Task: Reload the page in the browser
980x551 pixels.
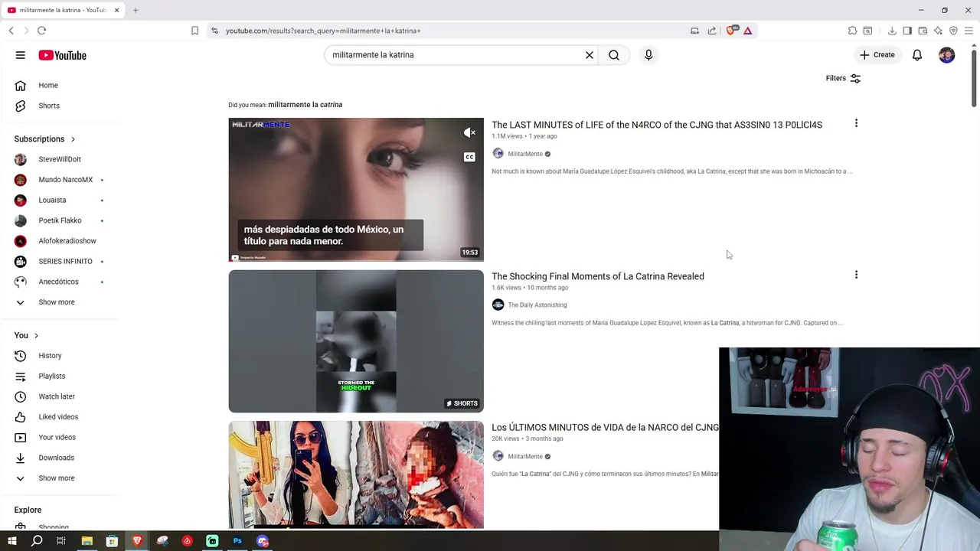Action: 41,31
